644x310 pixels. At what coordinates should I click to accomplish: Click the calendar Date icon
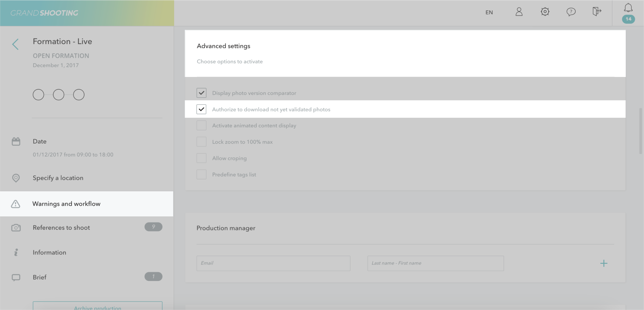click(x=16, y=141)
